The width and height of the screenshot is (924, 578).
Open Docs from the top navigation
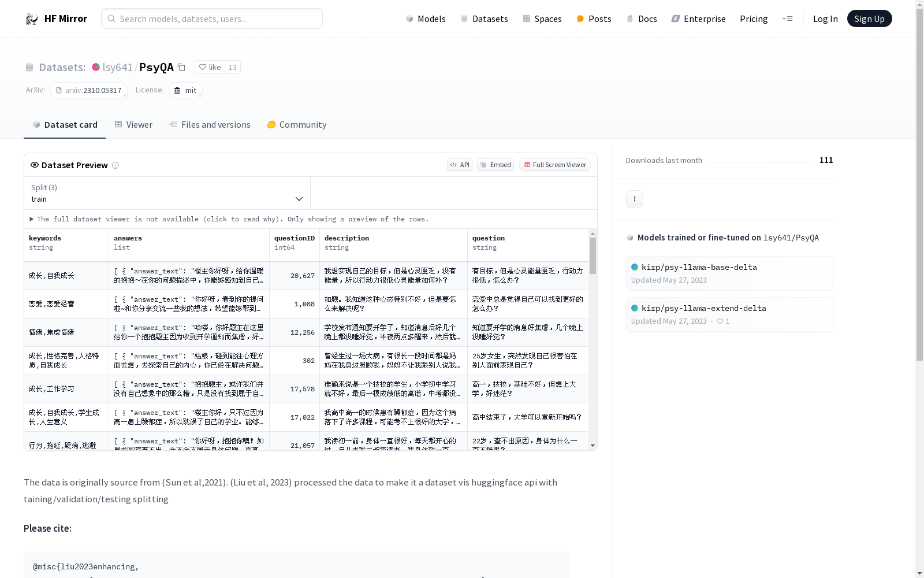pyautogui.click(x=642, y=18)
